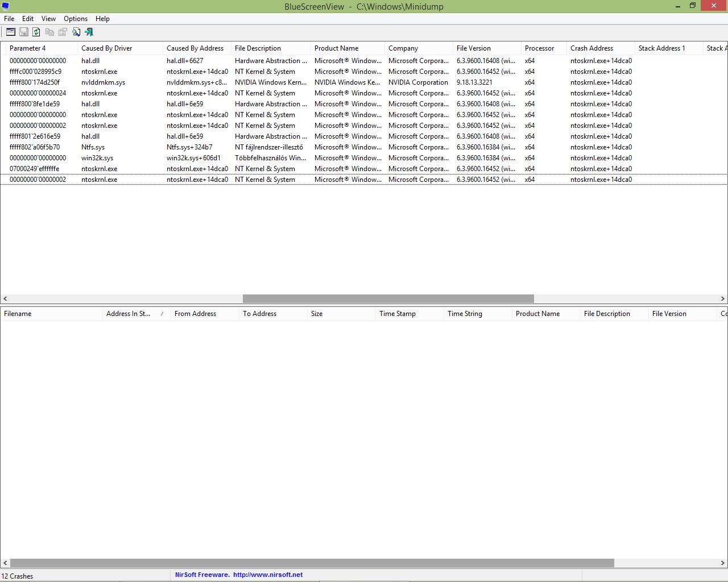Screen dimensions: 728x582
Task: Open the View menu
Action: tap(48, 19)
